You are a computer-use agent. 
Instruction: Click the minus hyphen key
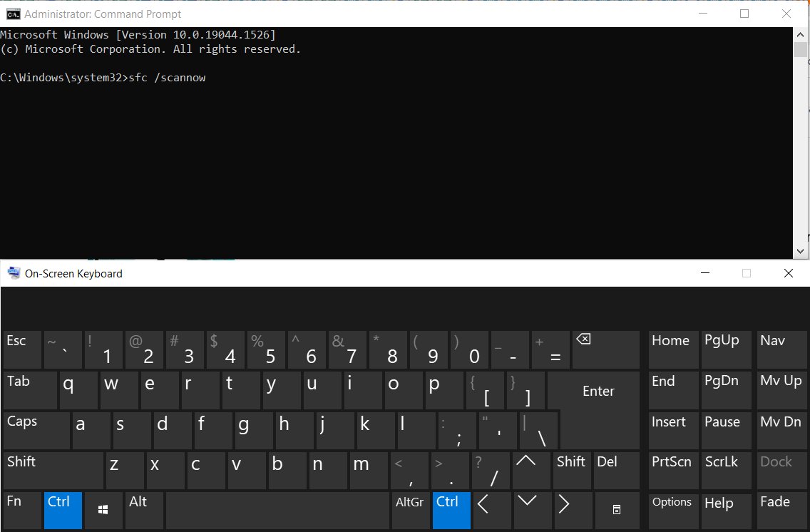510,349
